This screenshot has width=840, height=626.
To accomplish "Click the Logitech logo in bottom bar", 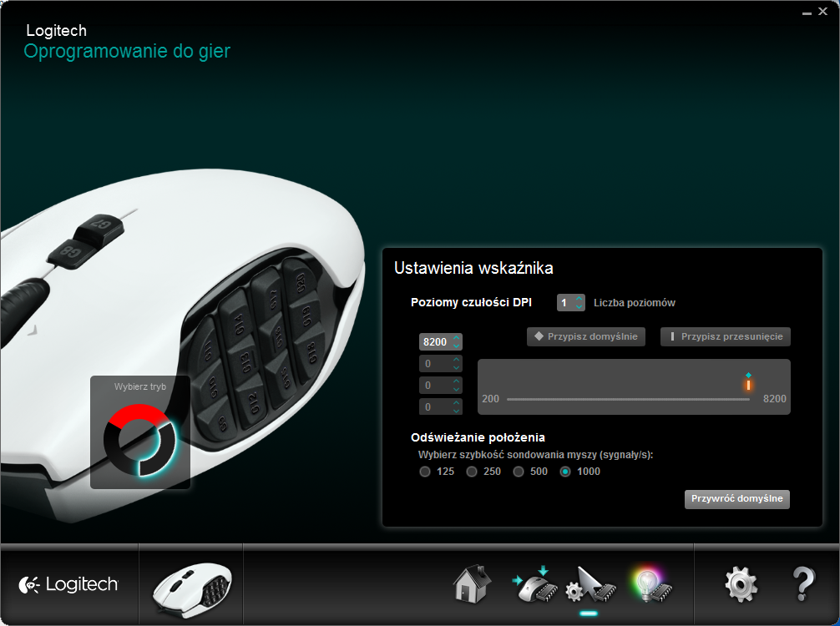I will click(x=68, y=585).
